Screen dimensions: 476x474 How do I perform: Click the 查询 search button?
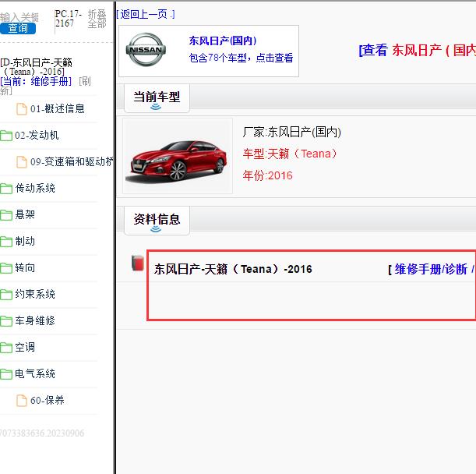pos(18,28)
